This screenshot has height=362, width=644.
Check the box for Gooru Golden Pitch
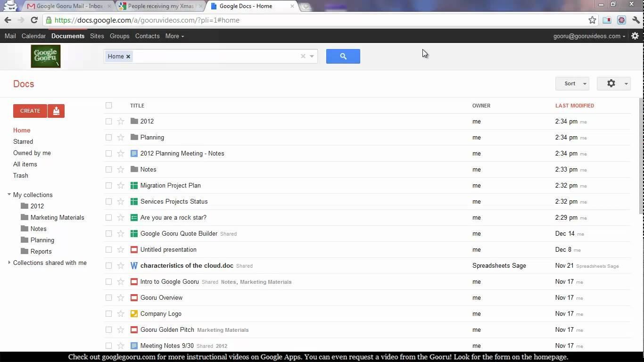click(109, 329)
